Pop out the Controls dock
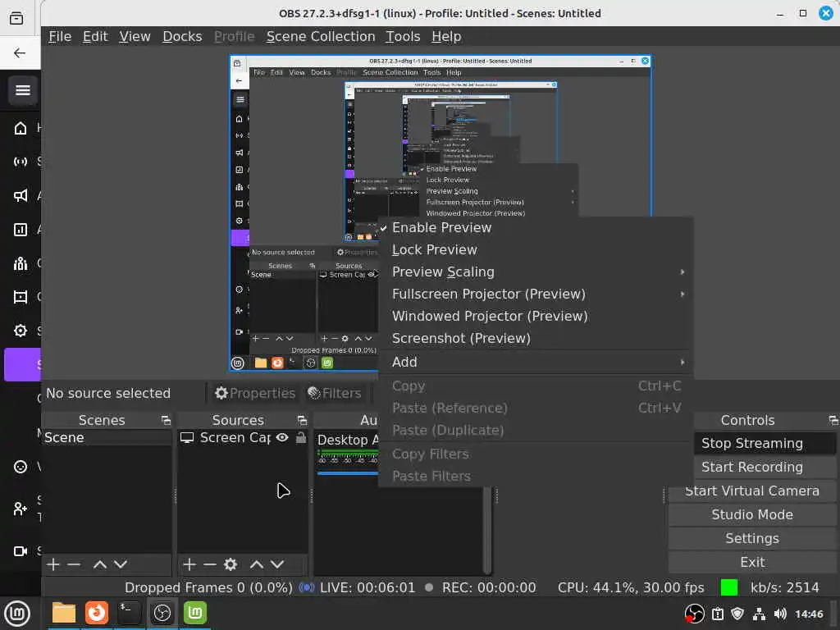Screen dimensions: 840x630 click(x=833, y=421)
